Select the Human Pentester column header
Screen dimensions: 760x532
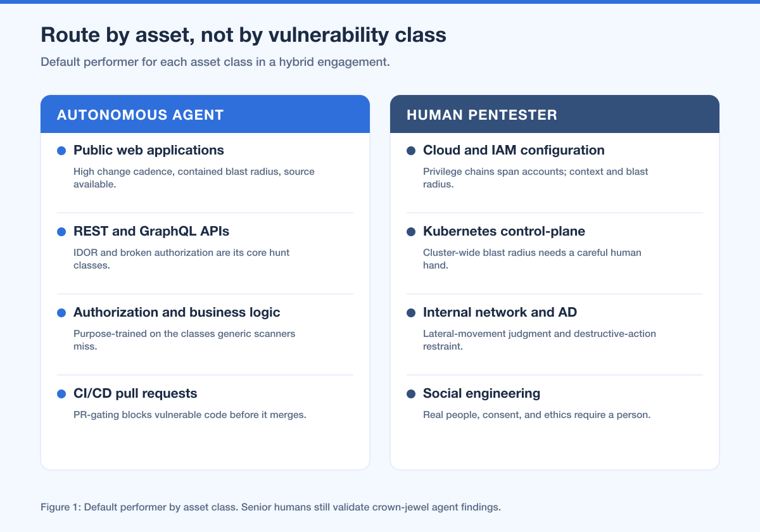(x=555, y=115)
